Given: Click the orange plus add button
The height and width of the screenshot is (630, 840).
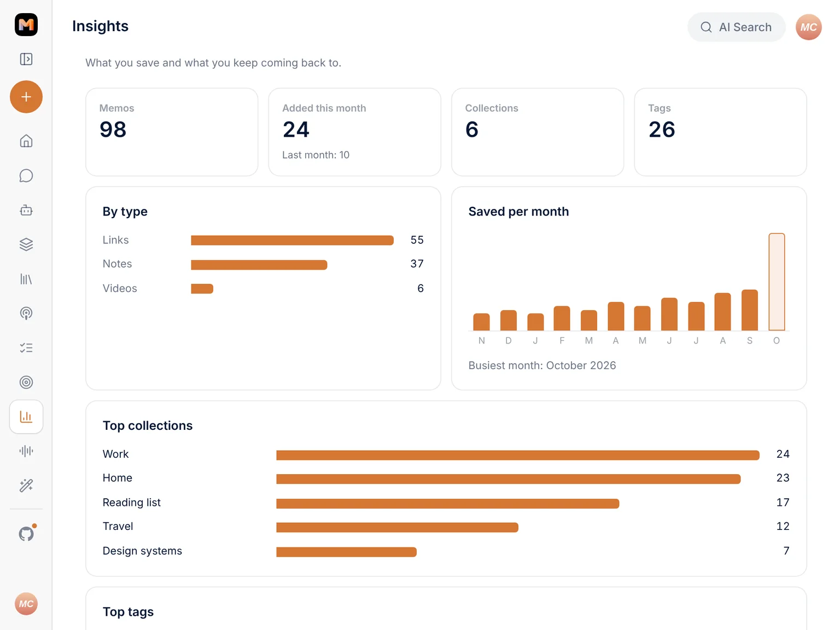Looking at the screenshot, I should [x=26, y=97].
